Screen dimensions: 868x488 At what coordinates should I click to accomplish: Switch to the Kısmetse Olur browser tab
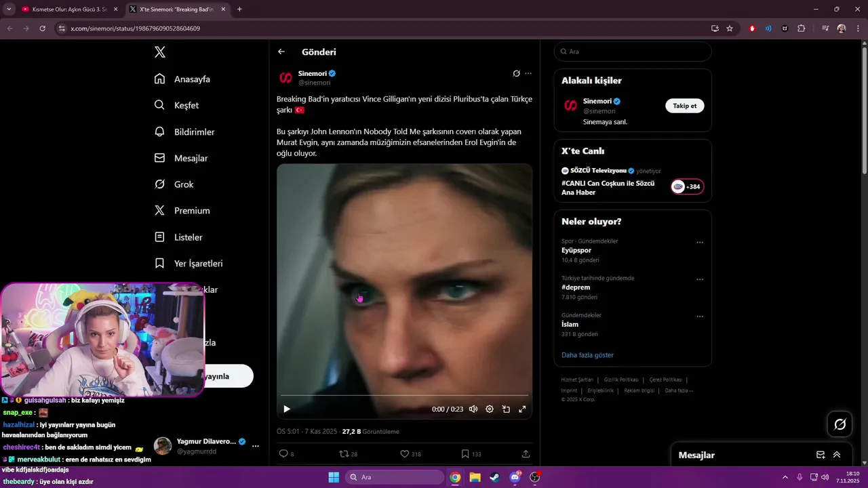click(x=68, y=9)
